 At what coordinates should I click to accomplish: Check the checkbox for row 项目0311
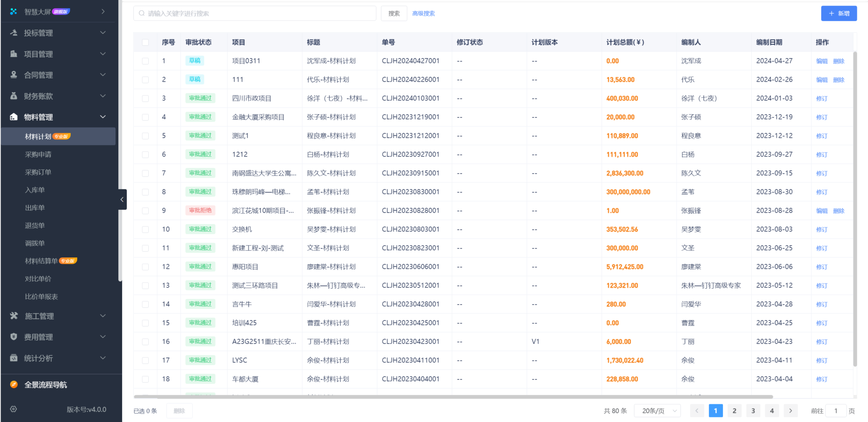[146, 60]
